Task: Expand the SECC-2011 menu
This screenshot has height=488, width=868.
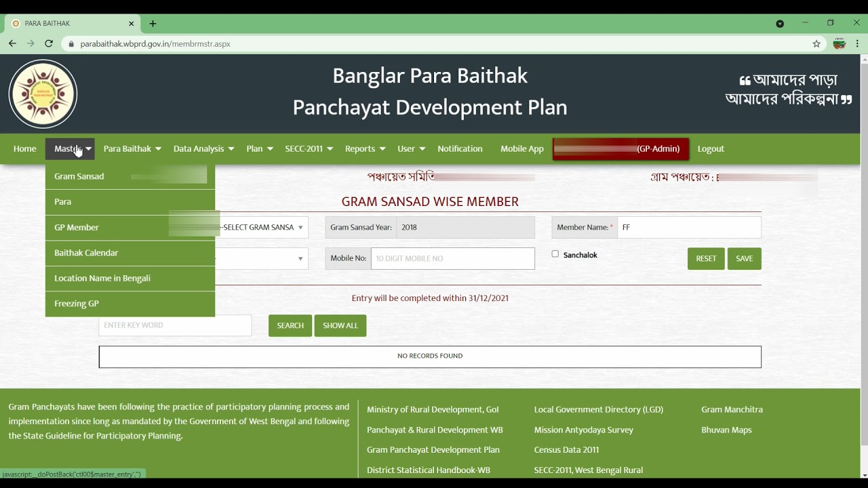Action: pos(309,148)
